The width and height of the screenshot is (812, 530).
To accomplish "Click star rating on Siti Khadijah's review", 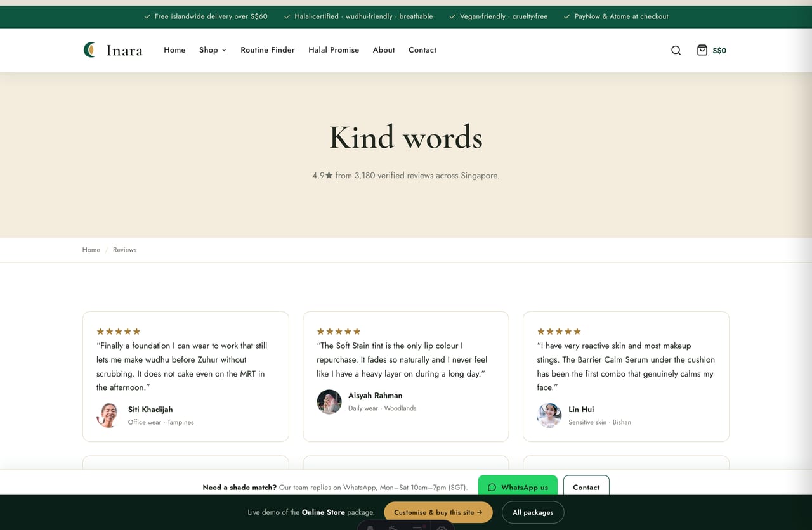I will 118,331.
